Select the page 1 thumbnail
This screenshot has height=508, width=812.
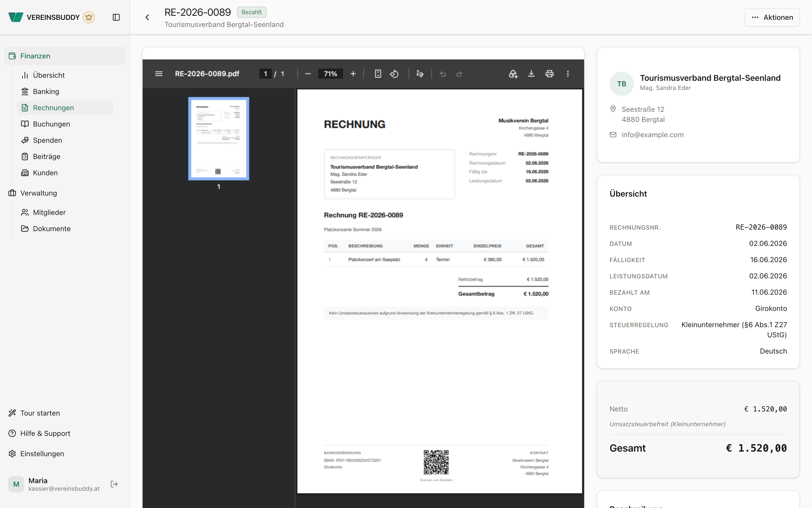tap(218, 138)
